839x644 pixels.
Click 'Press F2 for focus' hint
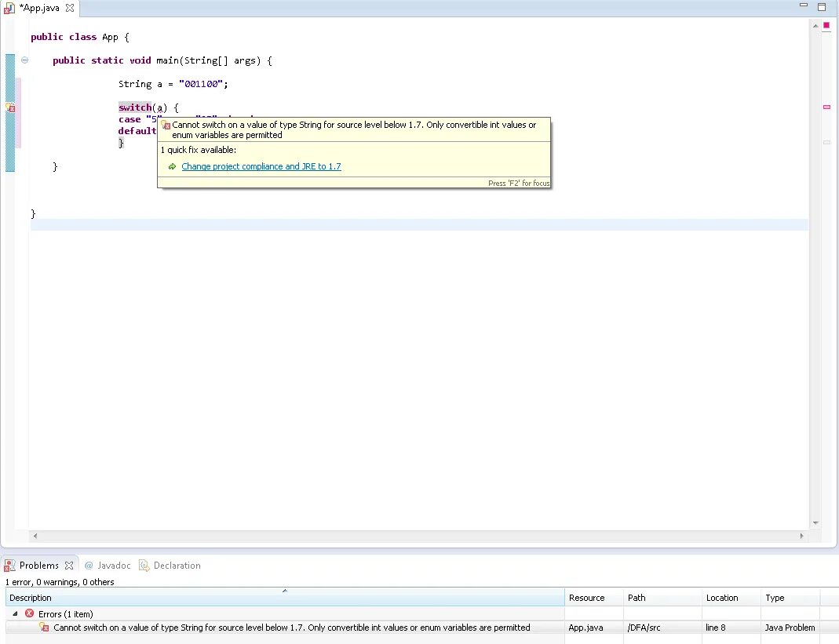pyautogui.click(x=519, y=183)
